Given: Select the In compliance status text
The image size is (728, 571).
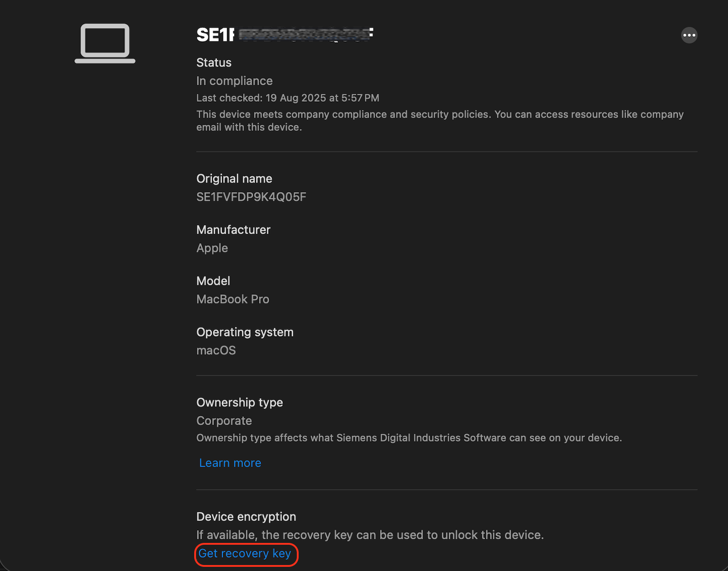Looking at the screenshot, I should coord(235,81).
